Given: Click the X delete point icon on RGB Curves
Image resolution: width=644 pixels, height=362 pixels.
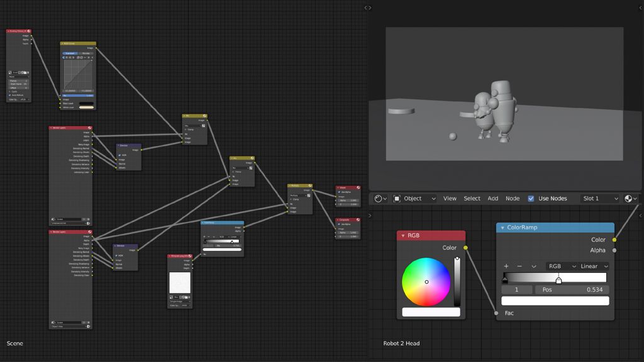Looking at the screenshot, I should click(x=92, y=58).
